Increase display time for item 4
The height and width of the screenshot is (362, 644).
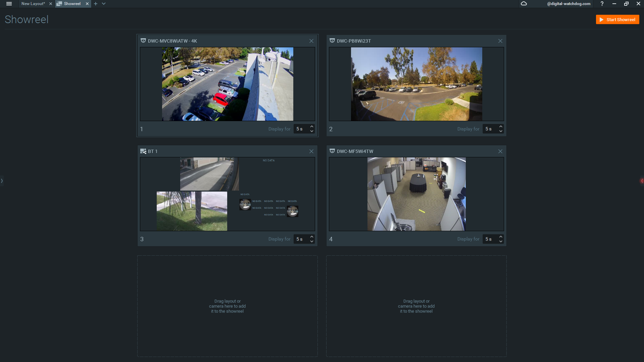pyautogui.click(x=501, y=237)
